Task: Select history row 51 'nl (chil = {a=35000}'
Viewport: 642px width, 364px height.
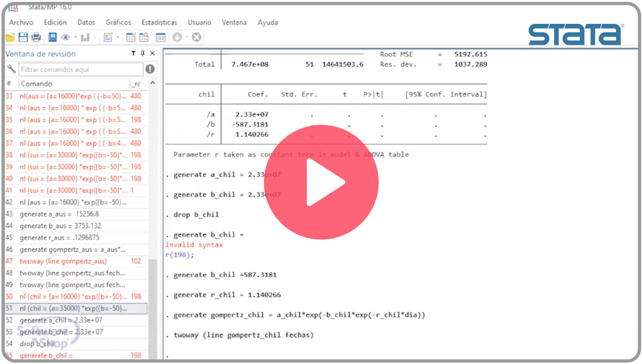Action: (x=76, y=308)
